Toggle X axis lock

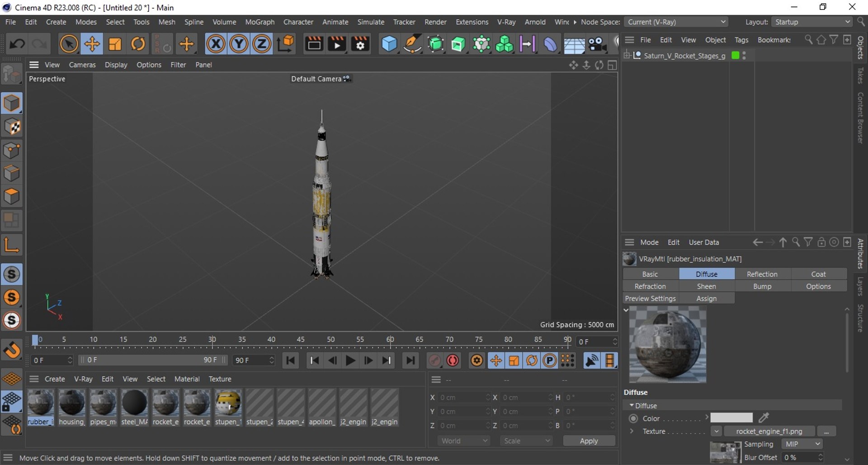tap(216, 44)
